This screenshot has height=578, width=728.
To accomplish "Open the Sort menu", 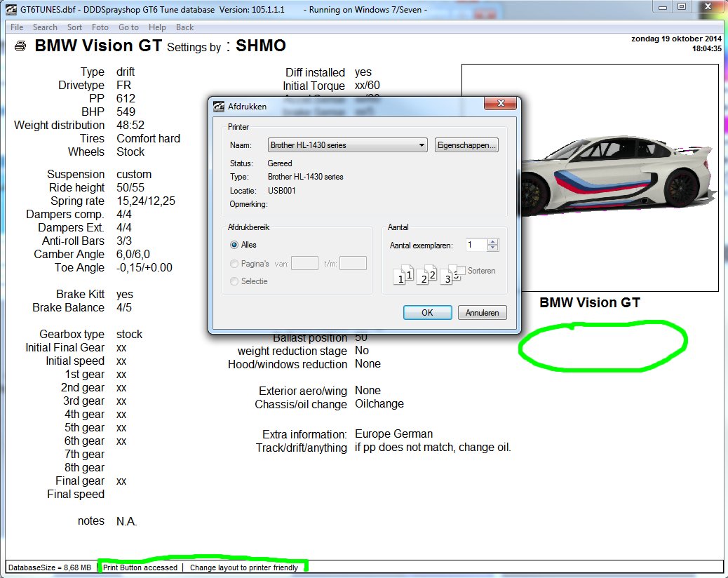I will 75,27.
